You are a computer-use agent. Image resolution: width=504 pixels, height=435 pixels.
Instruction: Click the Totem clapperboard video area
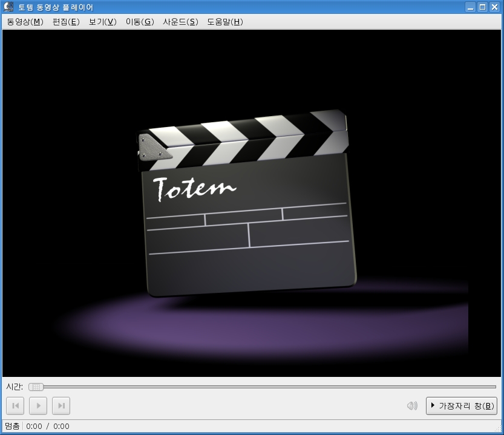click(252, 203)
